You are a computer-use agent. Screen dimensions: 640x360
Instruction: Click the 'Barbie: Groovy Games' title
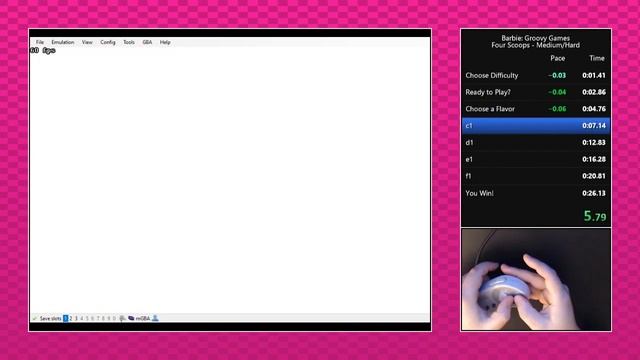click(536, 38)
